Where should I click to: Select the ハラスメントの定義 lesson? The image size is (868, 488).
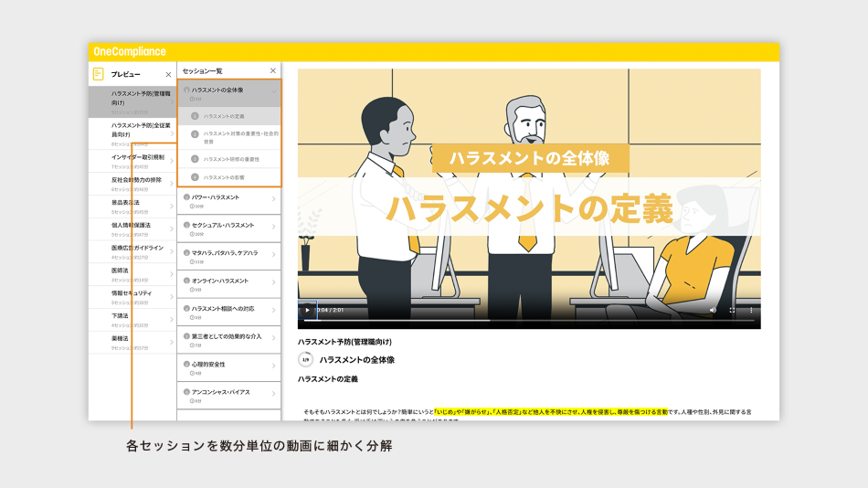click(224, 116)
